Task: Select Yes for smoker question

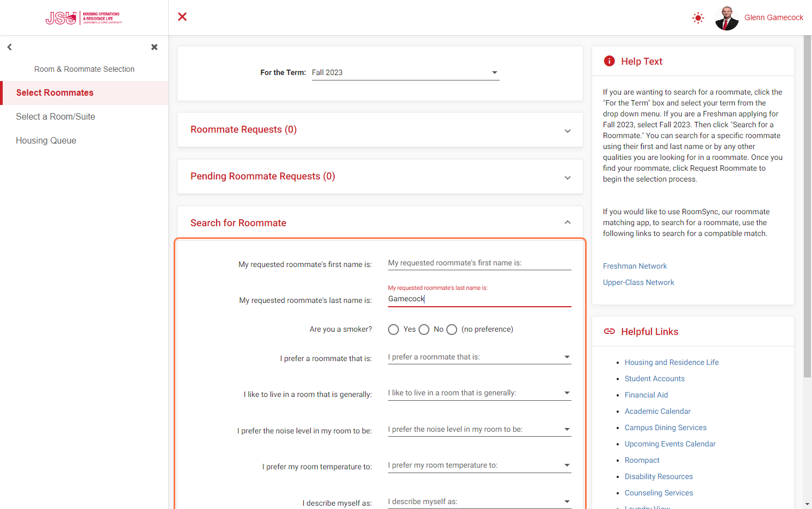Action: pyautogui.click(x=393, y=330)
